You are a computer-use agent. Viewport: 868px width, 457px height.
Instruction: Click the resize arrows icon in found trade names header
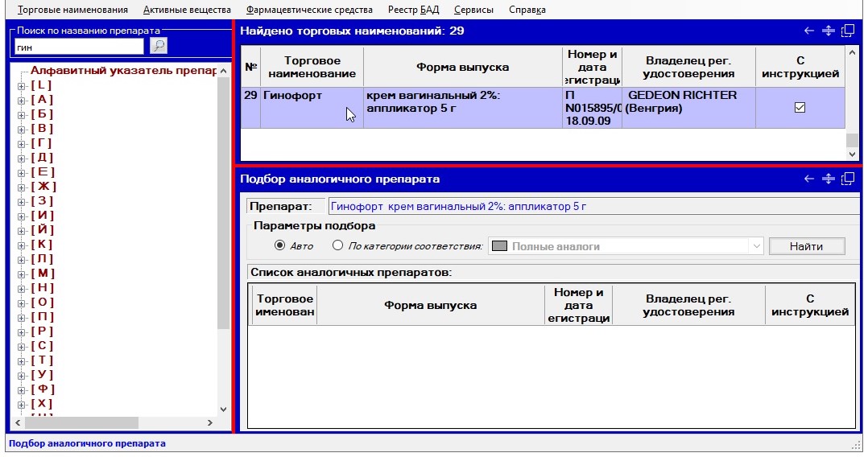pos(828,31)
